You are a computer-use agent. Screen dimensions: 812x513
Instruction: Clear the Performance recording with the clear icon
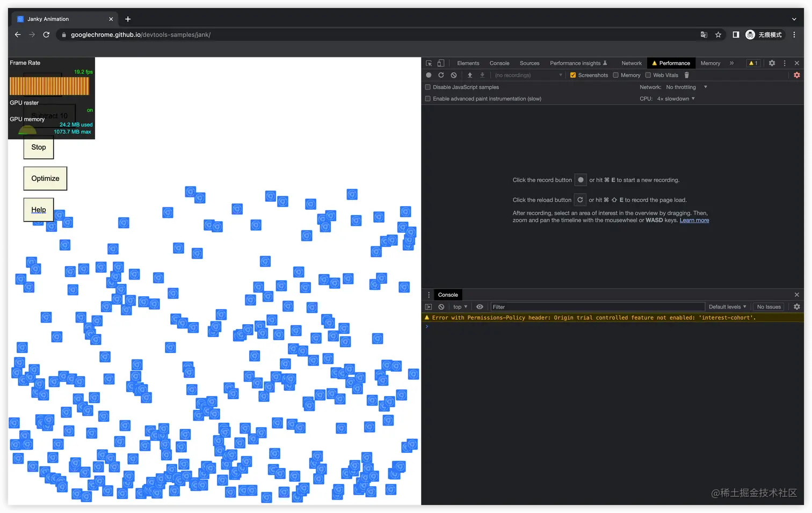[454, 75]
